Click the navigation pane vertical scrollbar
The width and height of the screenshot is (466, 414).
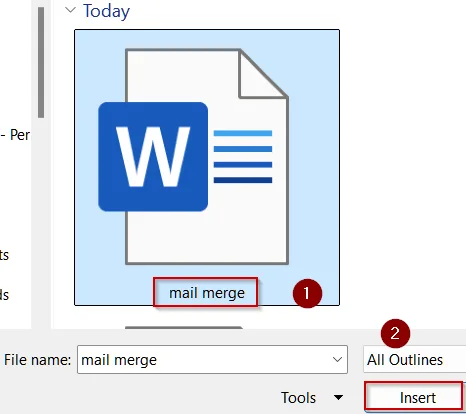pos(41,63)
